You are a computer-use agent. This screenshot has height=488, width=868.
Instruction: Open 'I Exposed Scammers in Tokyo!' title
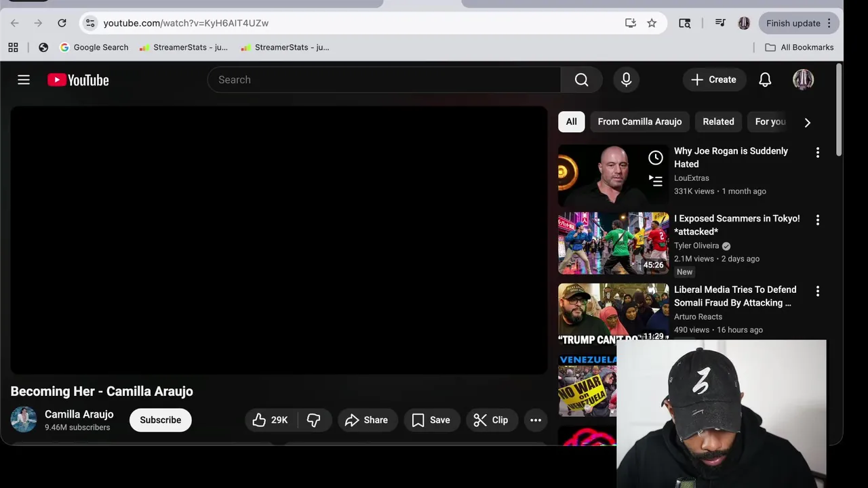(737, 225)
